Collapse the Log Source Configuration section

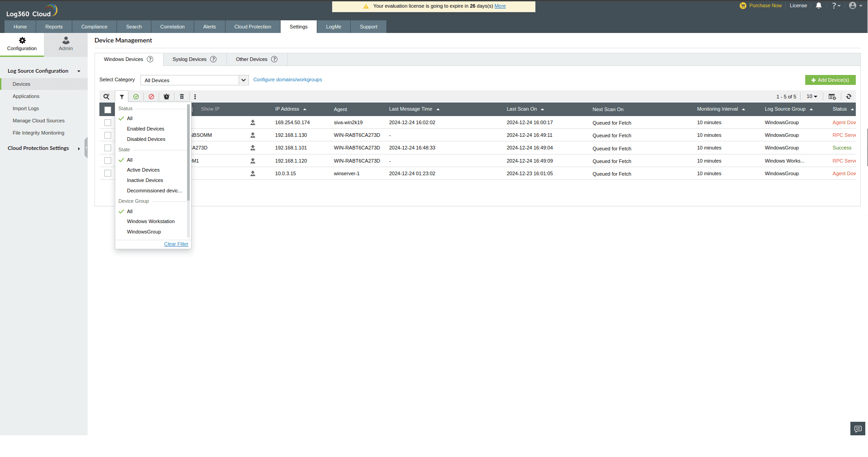pyautogui.click(x=79, y=71)
